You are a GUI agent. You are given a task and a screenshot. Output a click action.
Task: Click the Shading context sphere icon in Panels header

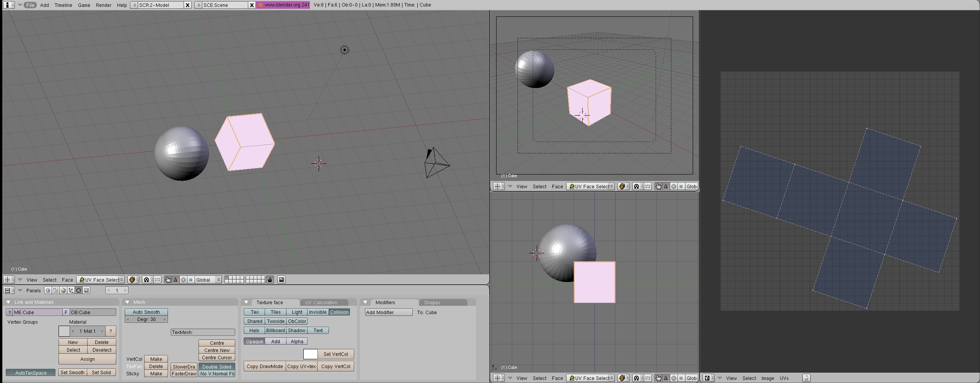point(63,290)
